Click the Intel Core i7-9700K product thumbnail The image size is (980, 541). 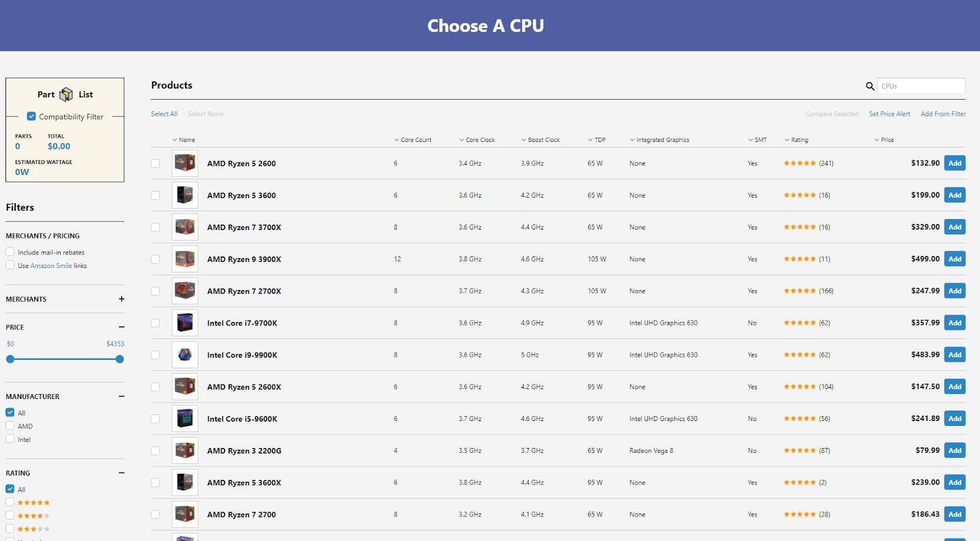184,323
